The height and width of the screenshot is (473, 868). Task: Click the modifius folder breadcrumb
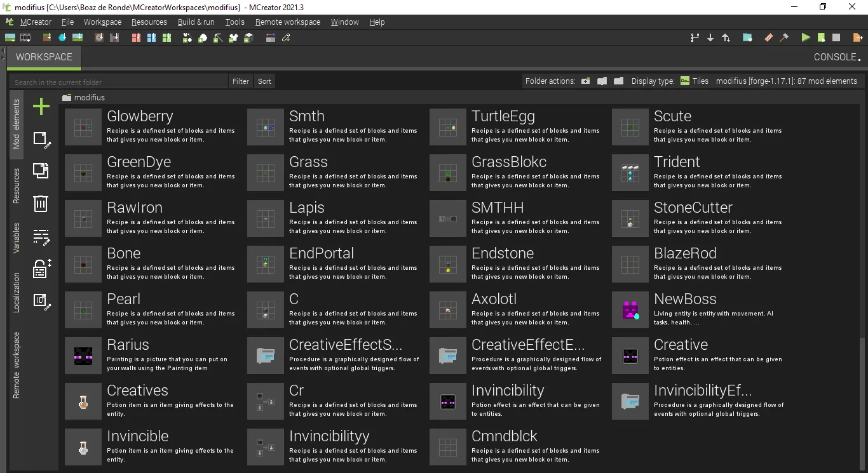point(84,98)
